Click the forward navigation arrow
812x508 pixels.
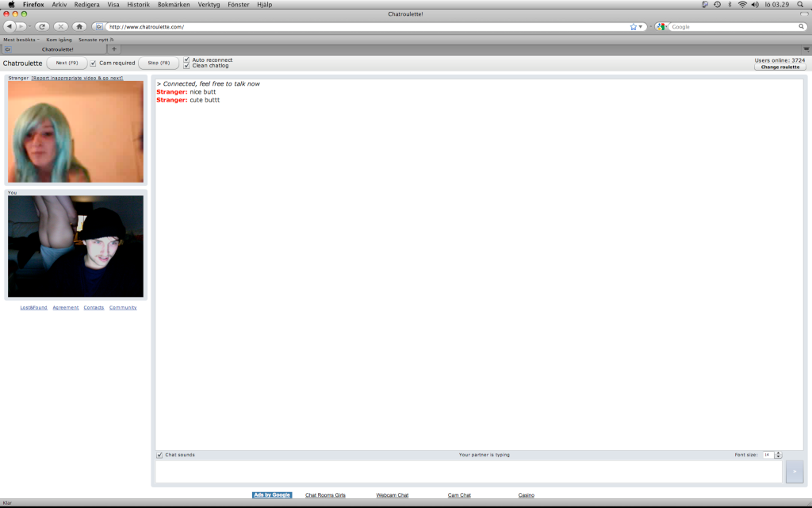pyautogui.click(x=21, y=26)
